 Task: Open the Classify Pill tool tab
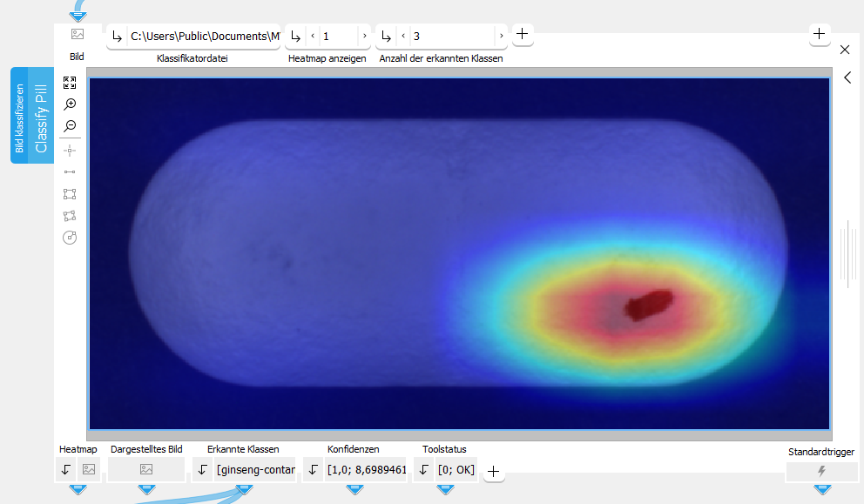[31, 115]
